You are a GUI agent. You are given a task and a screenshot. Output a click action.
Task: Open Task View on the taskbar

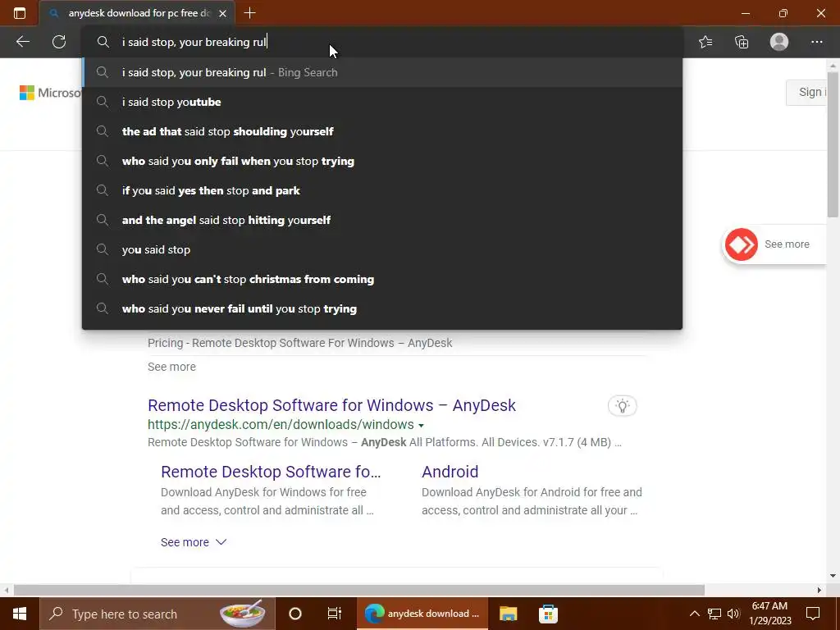pos(335,614)
